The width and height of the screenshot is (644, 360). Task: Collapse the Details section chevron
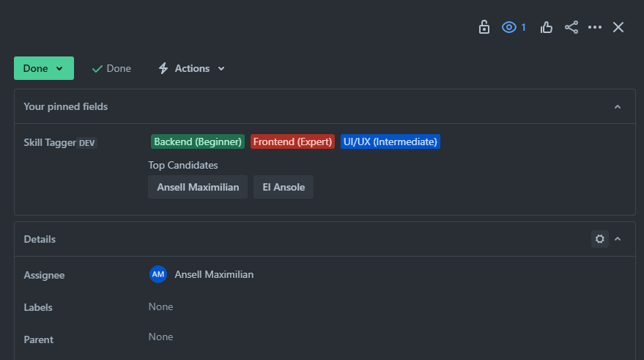click(x=618, y=239)
